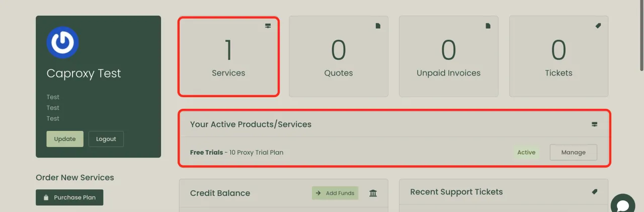Viewport: 644px width, 212px height.
Task: Click the server icon in the Services tile
Action: point(268,26)
